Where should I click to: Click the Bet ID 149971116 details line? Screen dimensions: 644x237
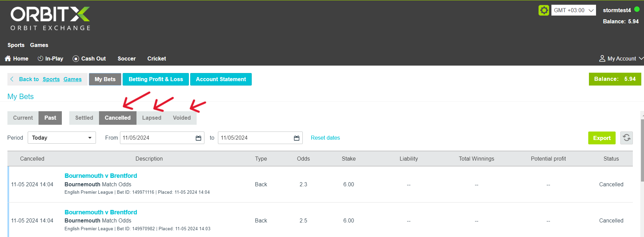click(x=137, y=192)
